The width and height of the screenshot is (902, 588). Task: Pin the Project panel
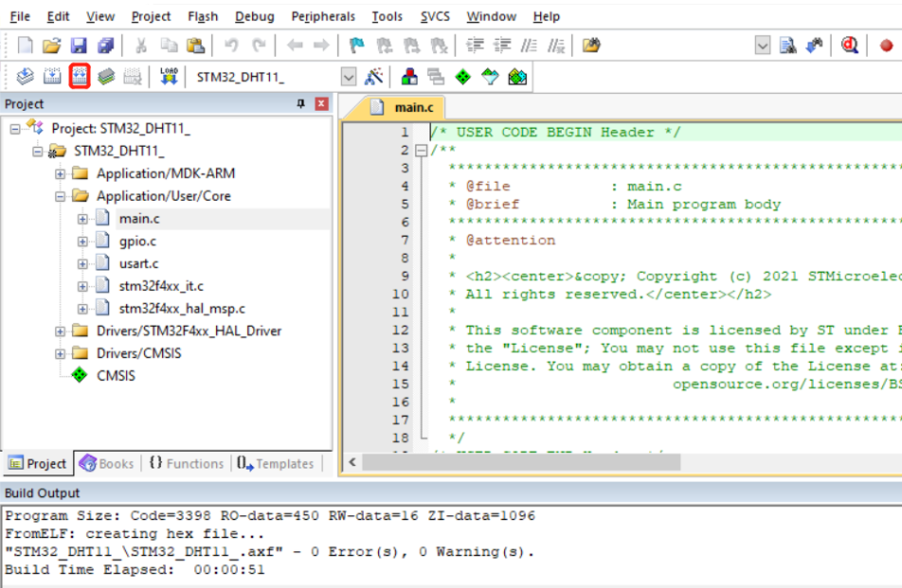[300, 103]
